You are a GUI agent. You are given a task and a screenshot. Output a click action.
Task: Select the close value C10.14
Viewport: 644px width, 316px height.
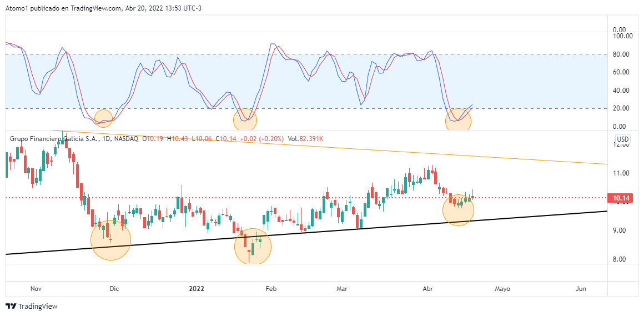tap(225, 139)
